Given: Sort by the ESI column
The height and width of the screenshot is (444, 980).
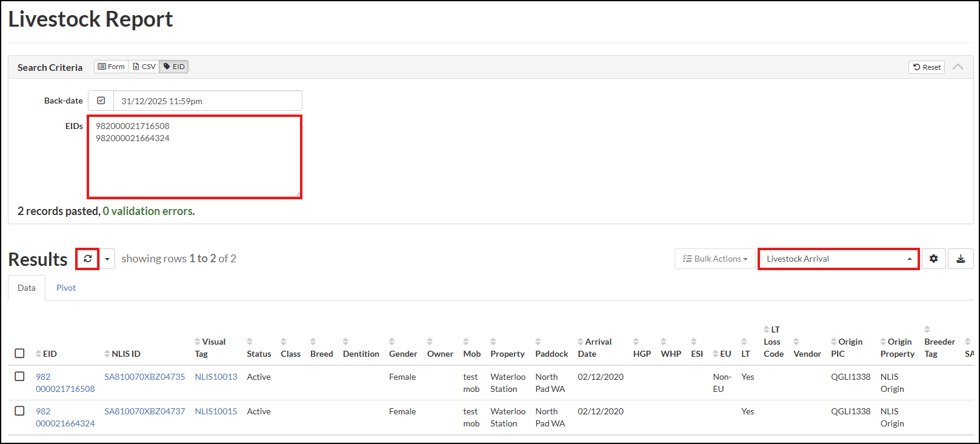Looking at the screenshot, I should coord(697,348).
